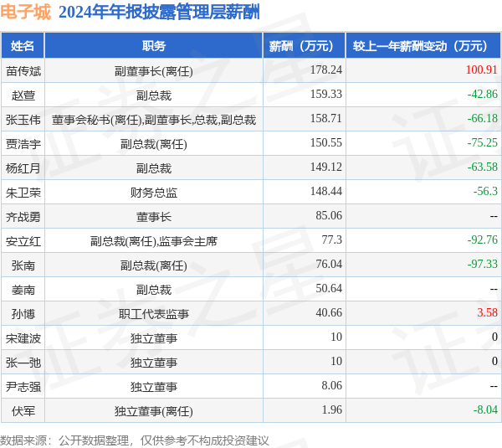The image size is (502, 448).
Task: Click salary value 85.06
Action: pos(329,216)
